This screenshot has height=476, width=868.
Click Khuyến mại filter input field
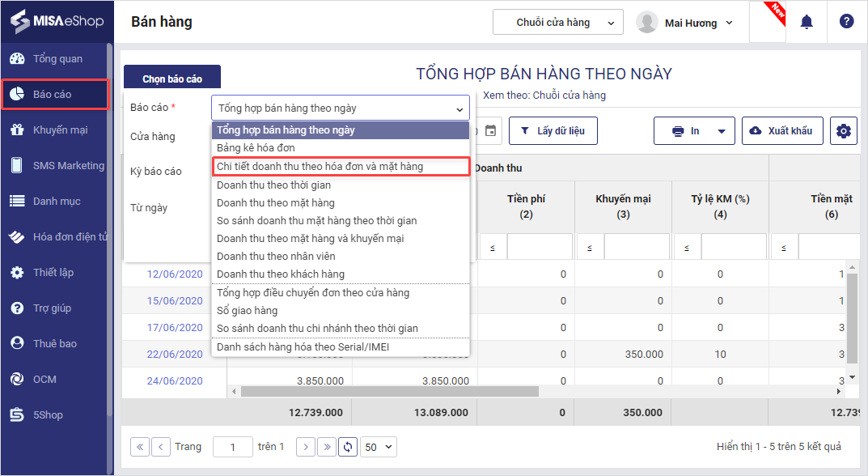(x=637, y=247)
